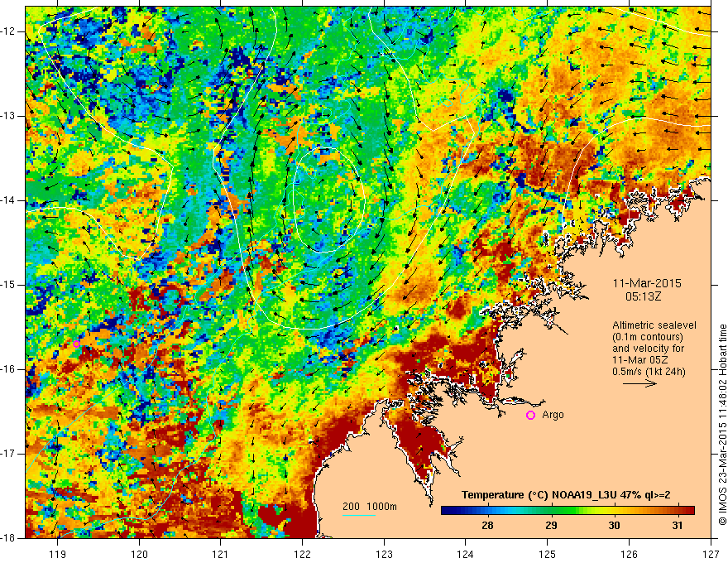Click the longitude label '121'

tap(221, 554)
